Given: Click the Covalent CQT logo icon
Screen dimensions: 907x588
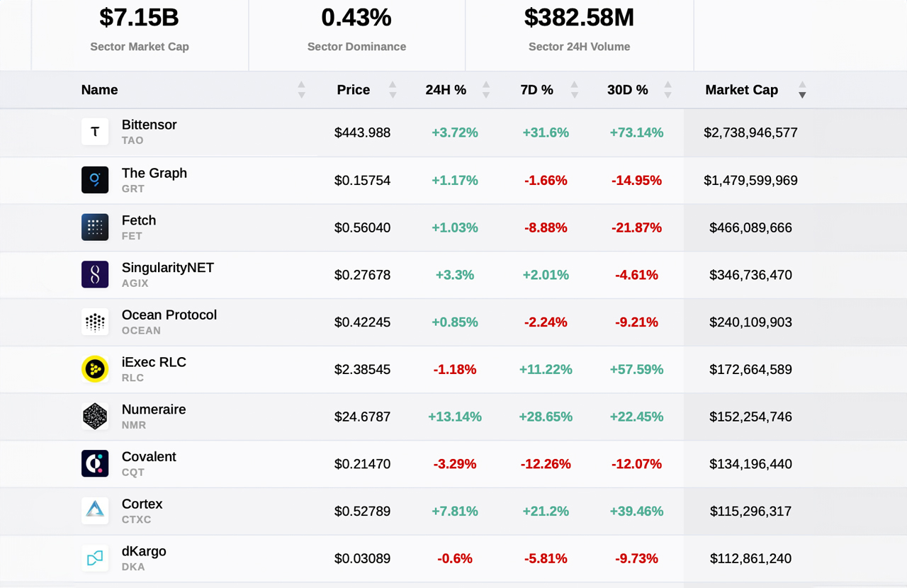Looking at the screenshot, I should [95, 463].
